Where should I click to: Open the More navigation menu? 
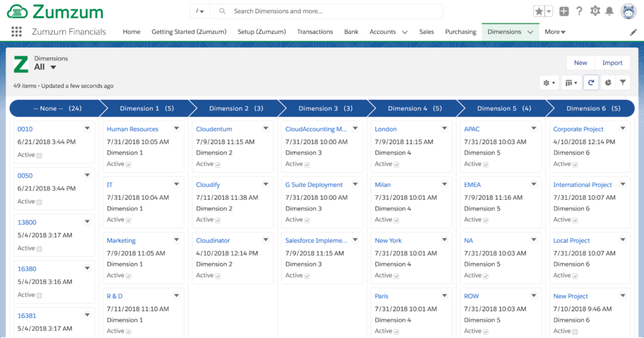click(555, 31)
